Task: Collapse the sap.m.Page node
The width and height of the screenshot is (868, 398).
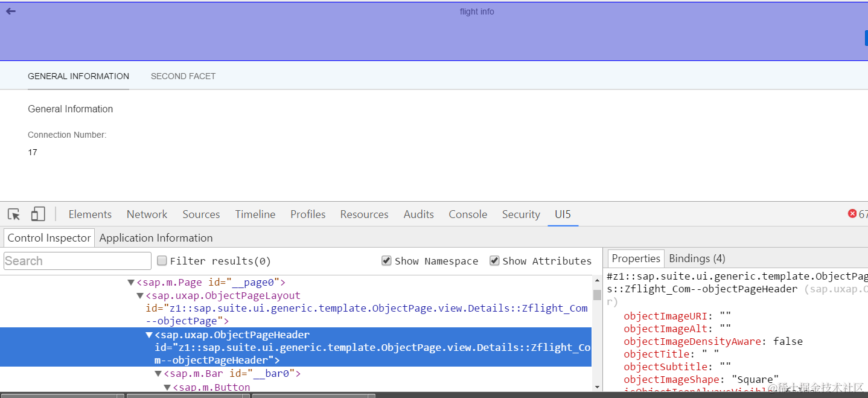Action: pyautogui.click(x=131, y=282)
